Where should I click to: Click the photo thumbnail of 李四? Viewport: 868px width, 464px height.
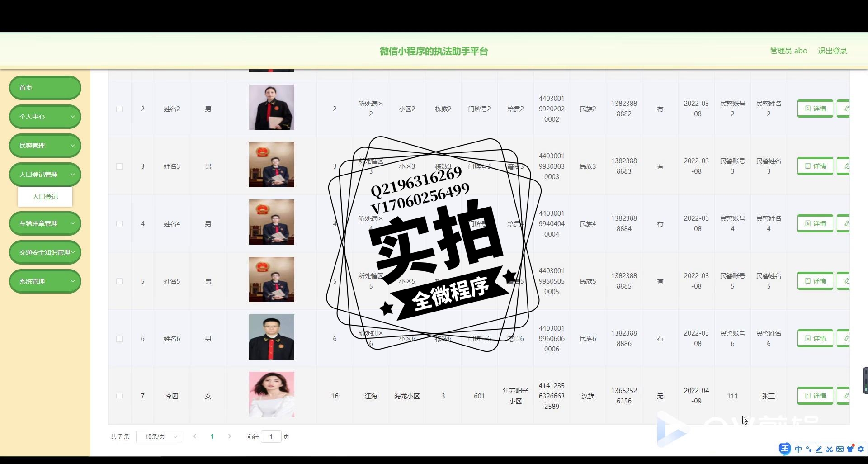(x=272, y=394)
